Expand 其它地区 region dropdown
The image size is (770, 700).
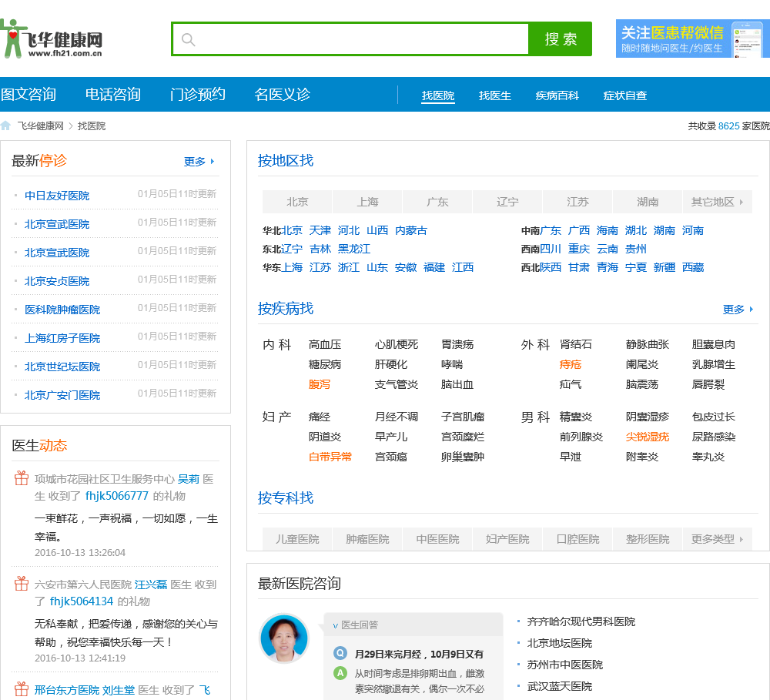717,202
